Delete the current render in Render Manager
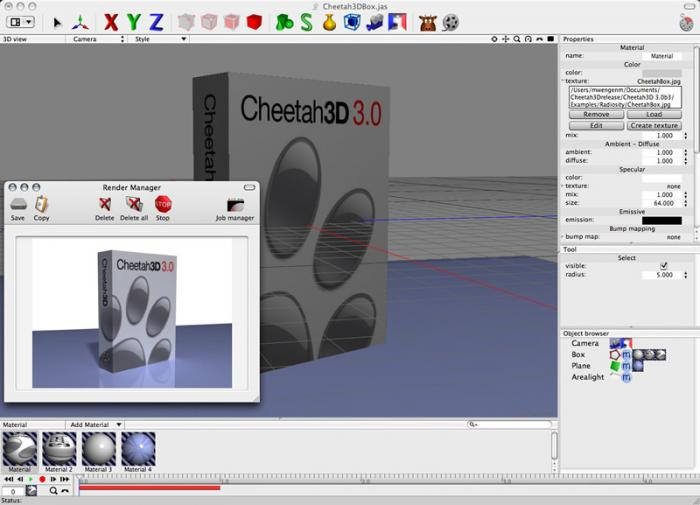Viewport: 700px width, 505px height. coord(104,209)
